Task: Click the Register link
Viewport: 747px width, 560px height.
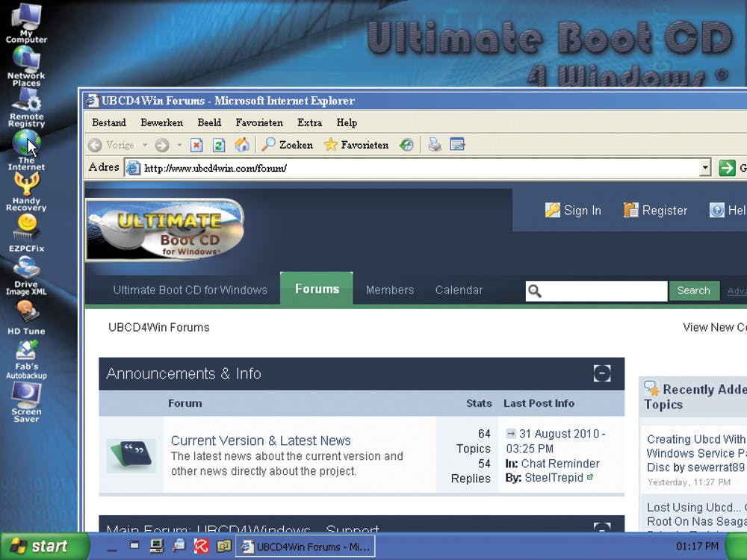Action: tap(656, 211)
